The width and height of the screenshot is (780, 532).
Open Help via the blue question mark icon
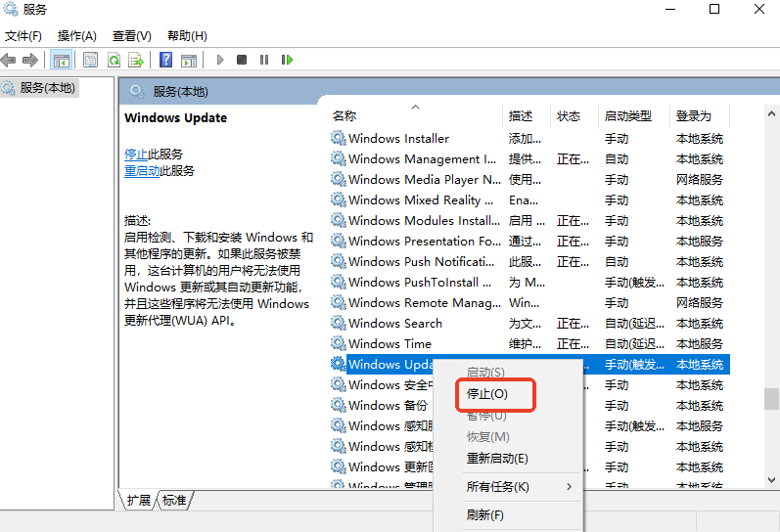tap(165, 60)
